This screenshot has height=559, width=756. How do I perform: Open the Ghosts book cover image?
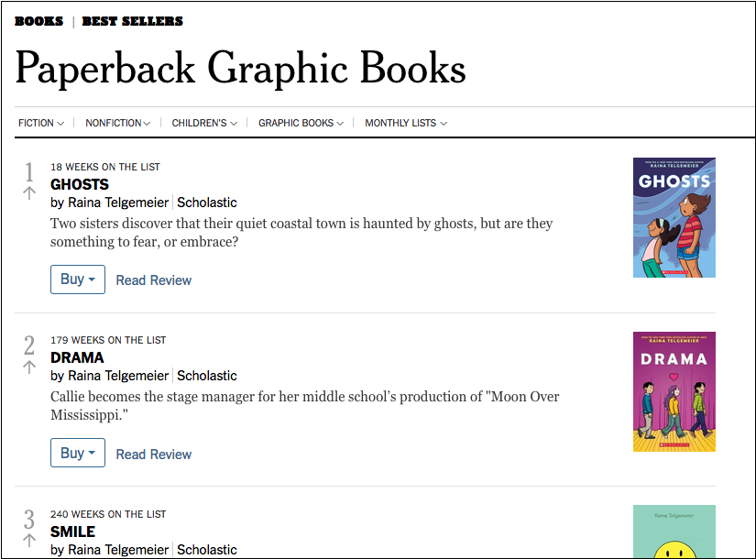674,217
